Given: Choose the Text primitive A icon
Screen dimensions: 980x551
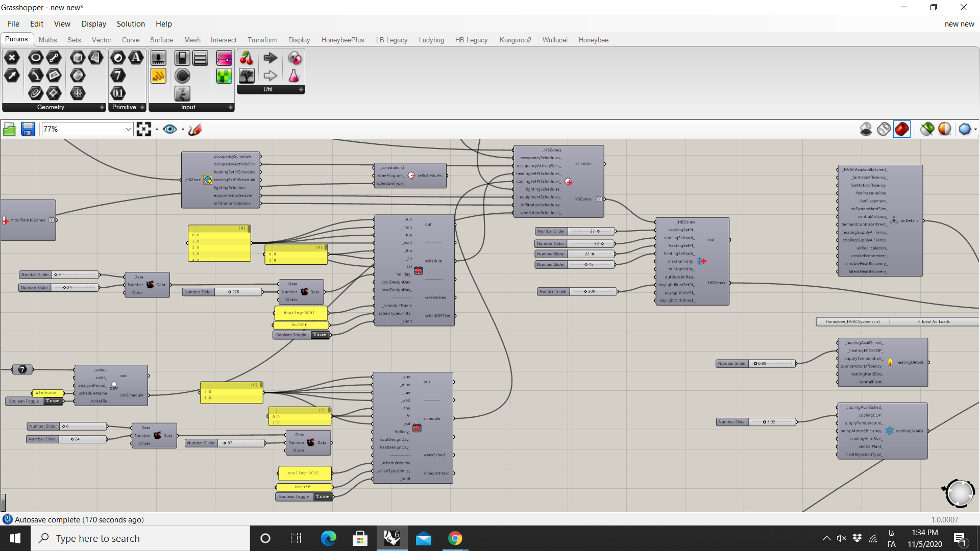Looking at the screenshot, I should [x=136, y=58].
